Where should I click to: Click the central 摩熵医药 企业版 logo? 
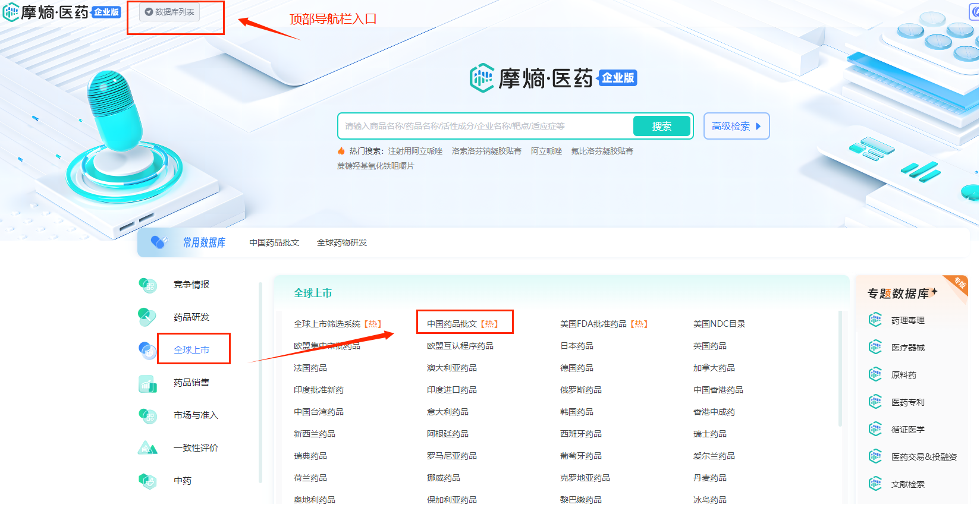coord(553,78)
